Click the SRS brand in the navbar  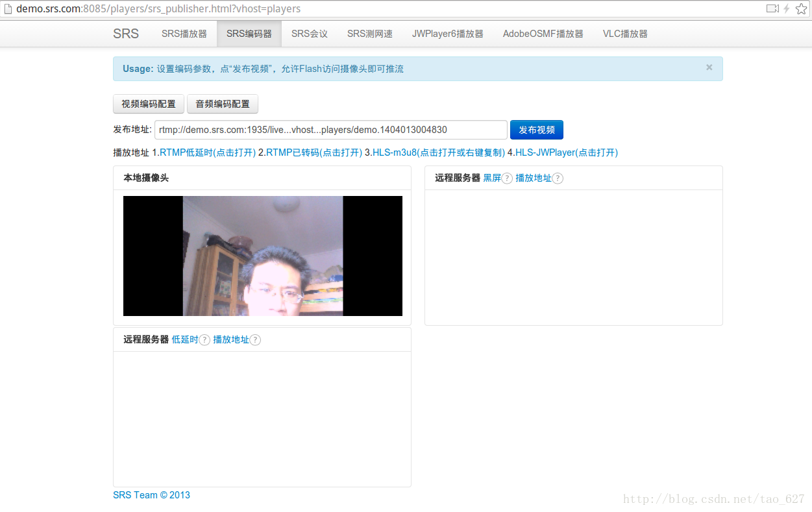[126, 34]
